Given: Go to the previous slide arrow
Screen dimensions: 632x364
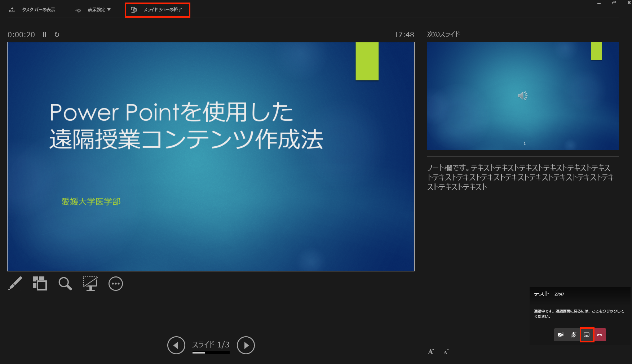Looking at the screenshot, I should (x=176, y=345).
